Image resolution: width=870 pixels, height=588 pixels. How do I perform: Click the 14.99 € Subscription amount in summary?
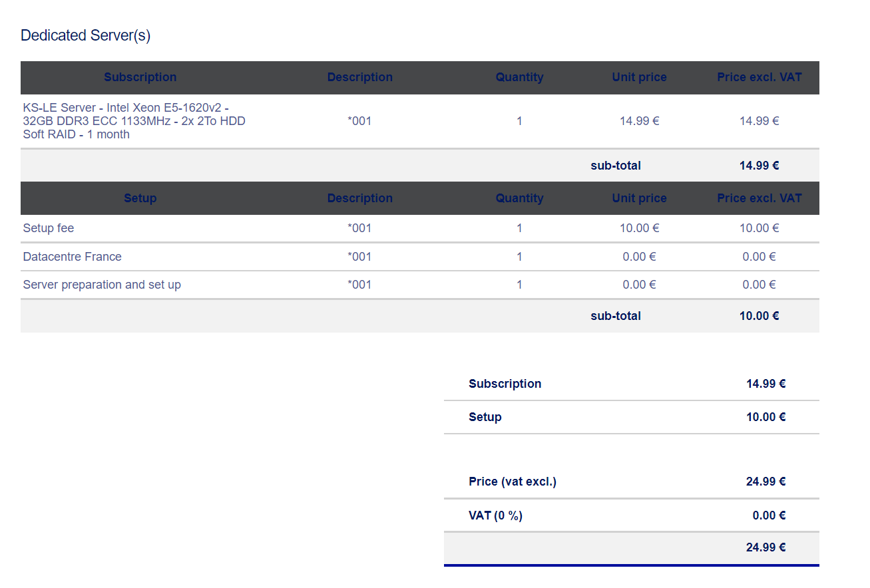click(x=766, y=384)
